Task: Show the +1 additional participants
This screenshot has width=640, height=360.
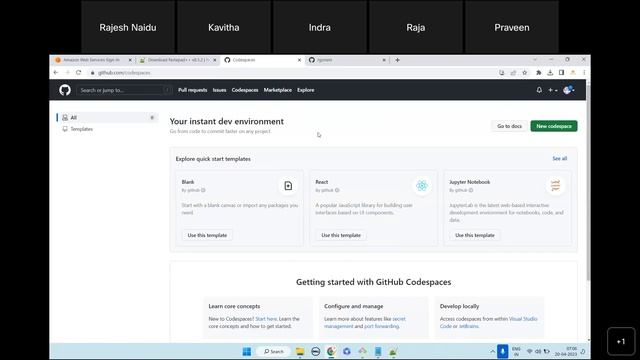Action: coord(621,341)
